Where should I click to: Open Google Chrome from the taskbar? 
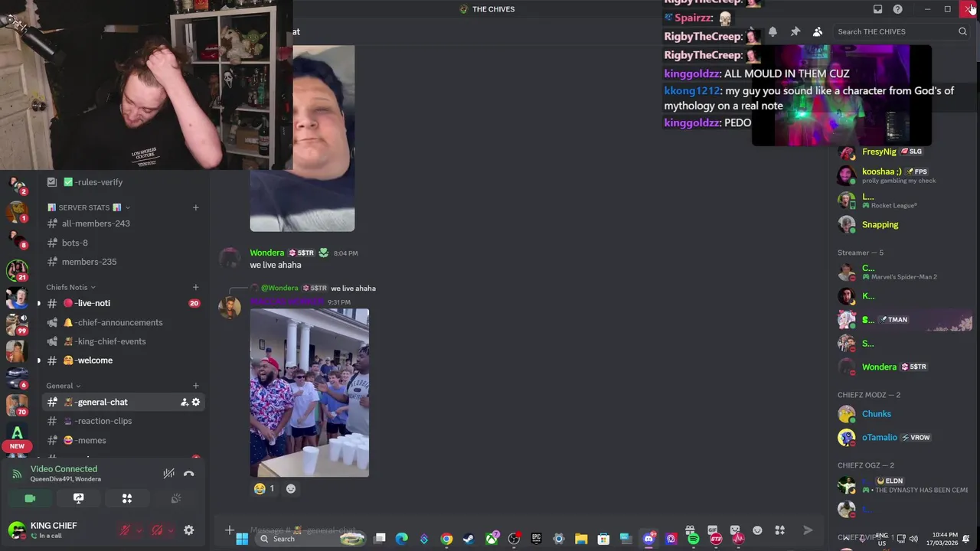446,539
